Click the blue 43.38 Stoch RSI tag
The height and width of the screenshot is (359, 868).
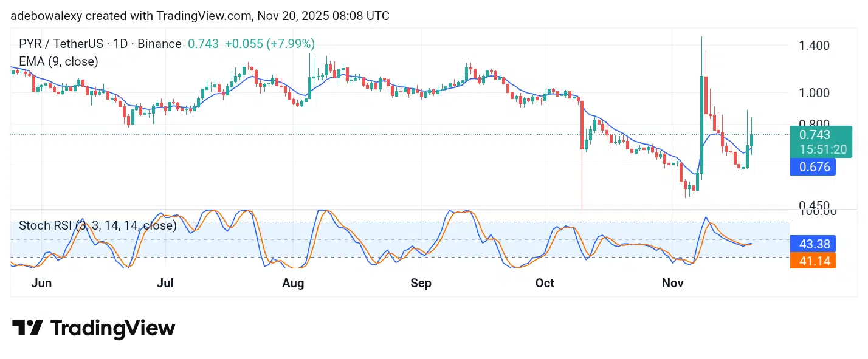[813, 244]
